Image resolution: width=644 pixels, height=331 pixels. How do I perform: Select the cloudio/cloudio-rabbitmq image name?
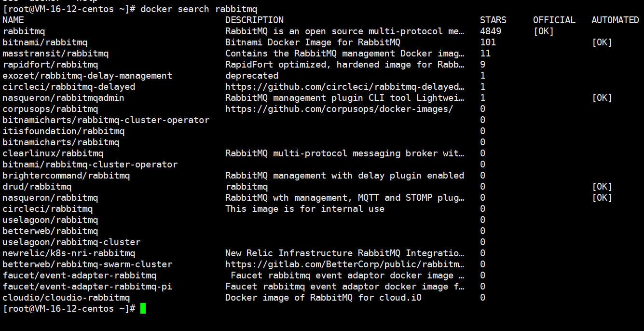pyautogui.click(x=66, y=298)
